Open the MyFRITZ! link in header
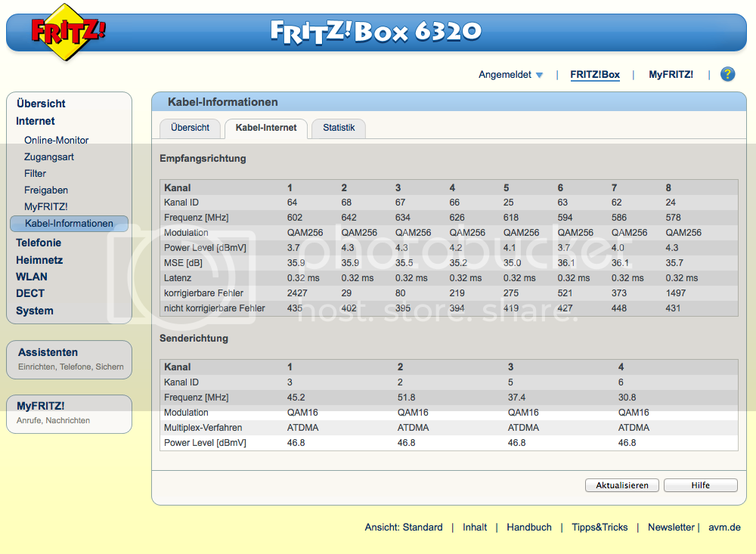 [x=671, y=75]
